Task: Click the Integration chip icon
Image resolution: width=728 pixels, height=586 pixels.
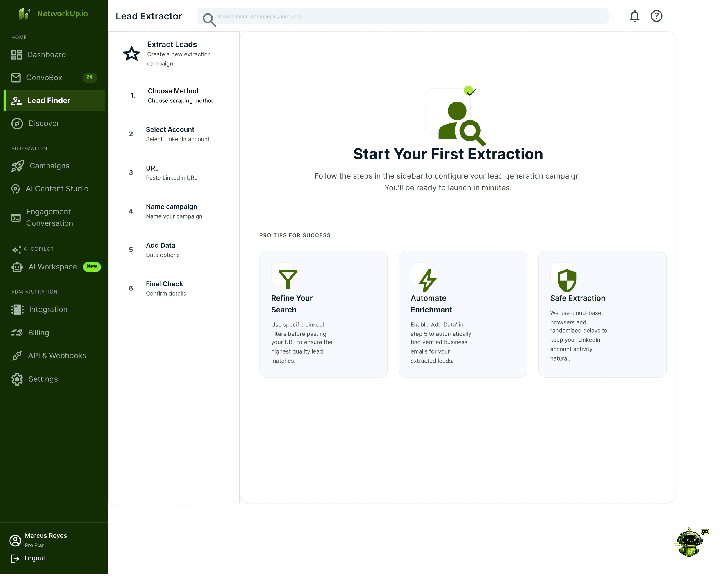Action: tap(17, 310)
